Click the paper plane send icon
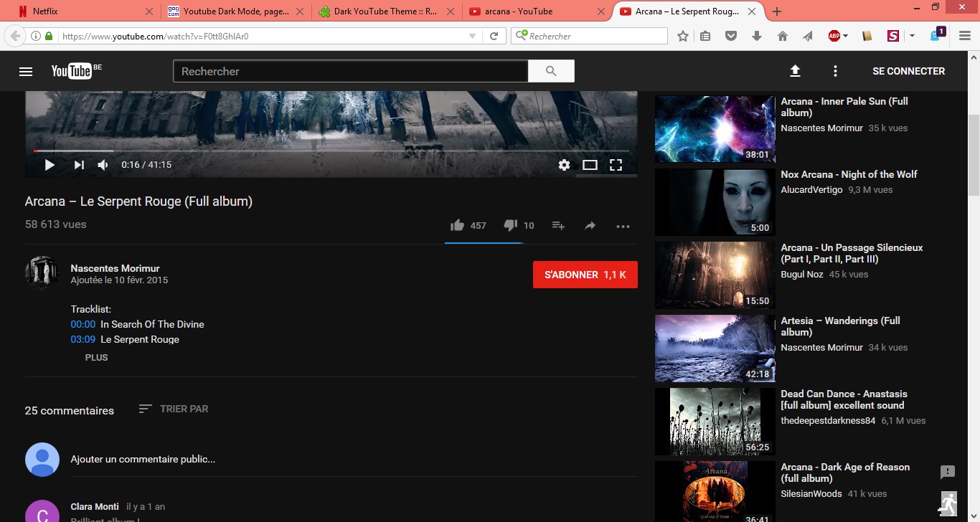The image size is (980, 522). tap(809, 36)
